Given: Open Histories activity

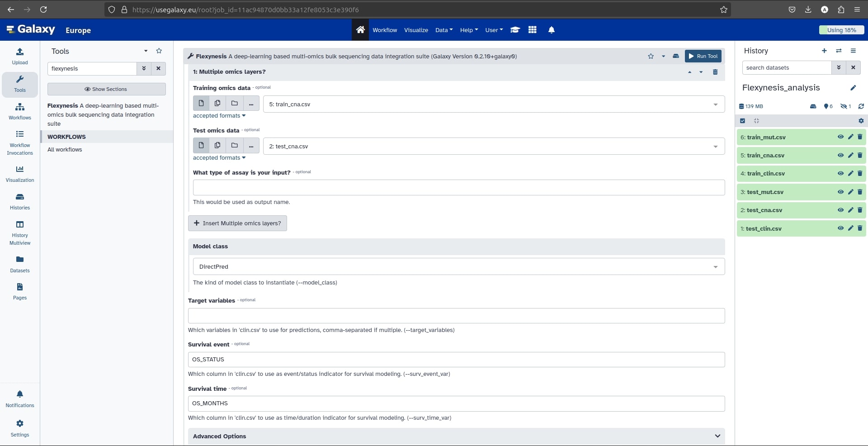Looking at the screenshot, I should click(x=20, y=201).
